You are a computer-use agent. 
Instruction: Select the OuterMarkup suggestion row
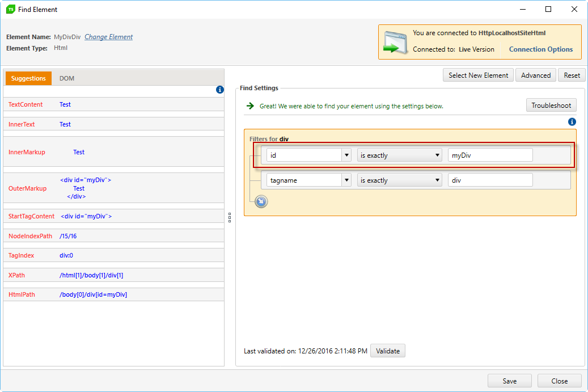(113, 188)
